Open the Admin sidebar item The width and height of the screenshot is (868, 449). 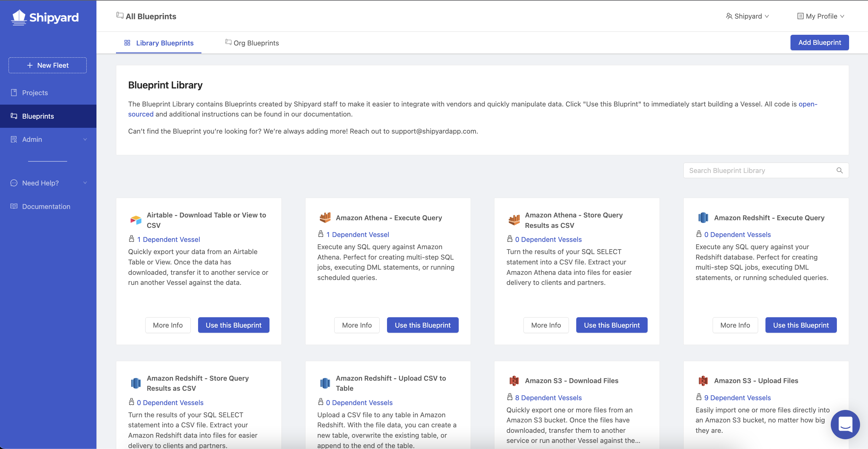click(48, 139)
